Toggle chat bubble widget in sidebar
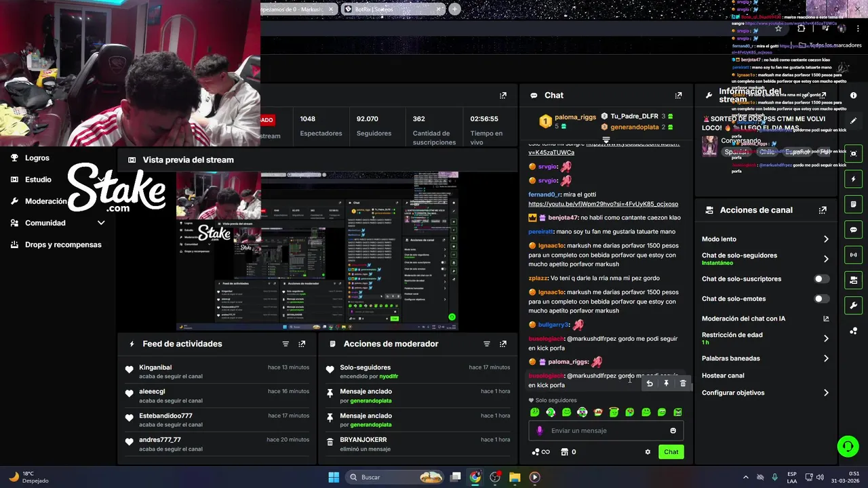The height and width of the screenshot is (488, 868). point(854,230)
